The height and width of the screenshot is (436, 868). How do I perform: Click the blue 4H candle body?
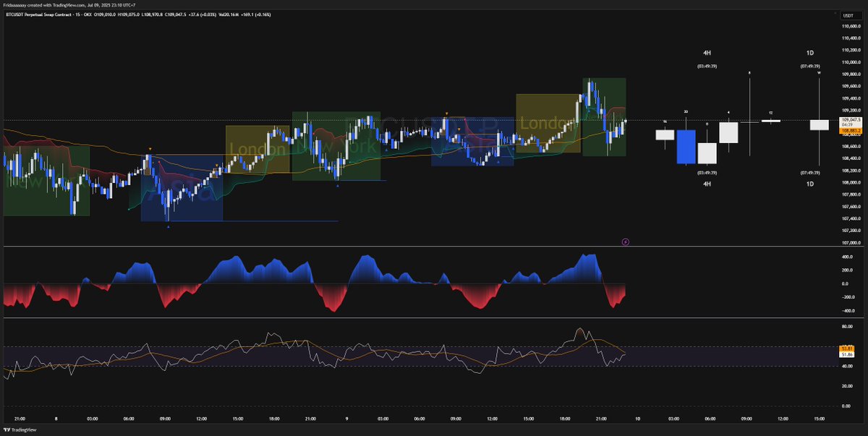click(x=686, y=147)
